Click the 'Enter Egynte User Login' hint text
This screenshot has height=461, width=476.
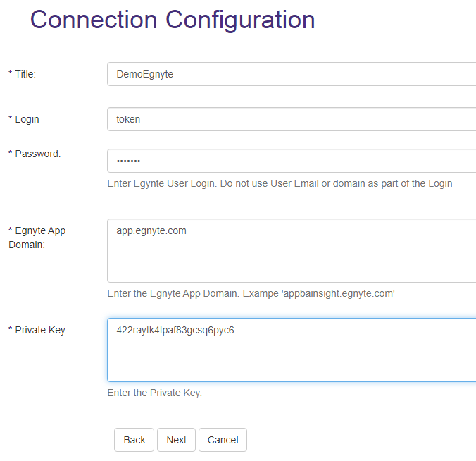click(x=280, y=183)
